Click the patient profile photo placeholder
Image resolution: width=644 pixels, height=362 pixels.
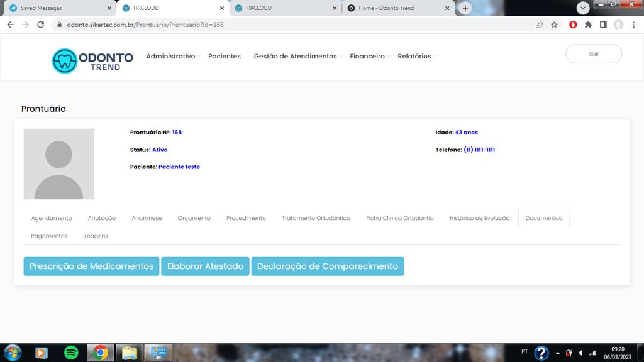(58, 164)
